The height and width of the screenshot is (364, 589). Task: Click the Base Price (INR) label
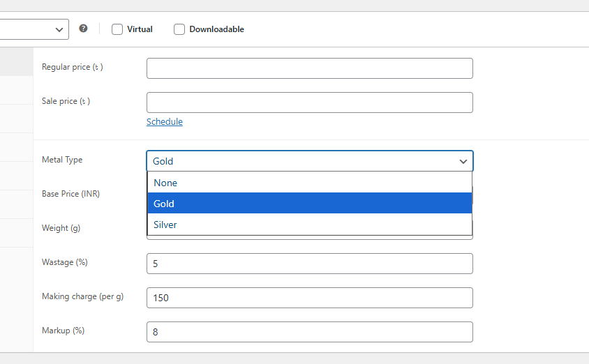click(70, 194)
